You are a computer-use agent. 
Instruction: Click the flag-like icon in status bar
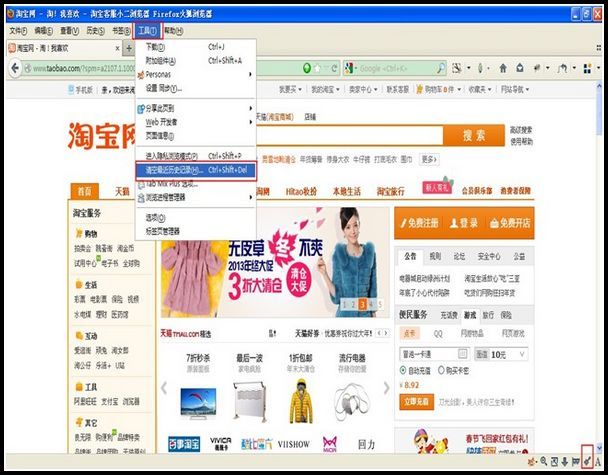(x=576, y=461)
